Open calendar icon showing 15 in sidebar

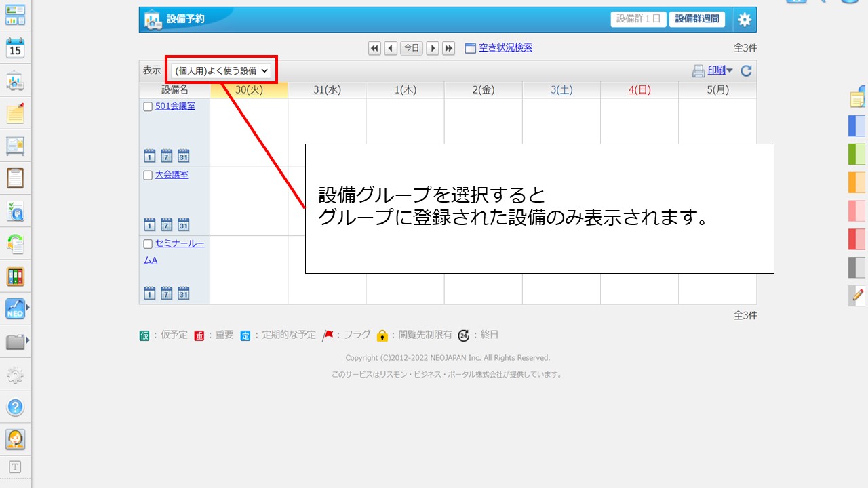[x=15, y=48]
